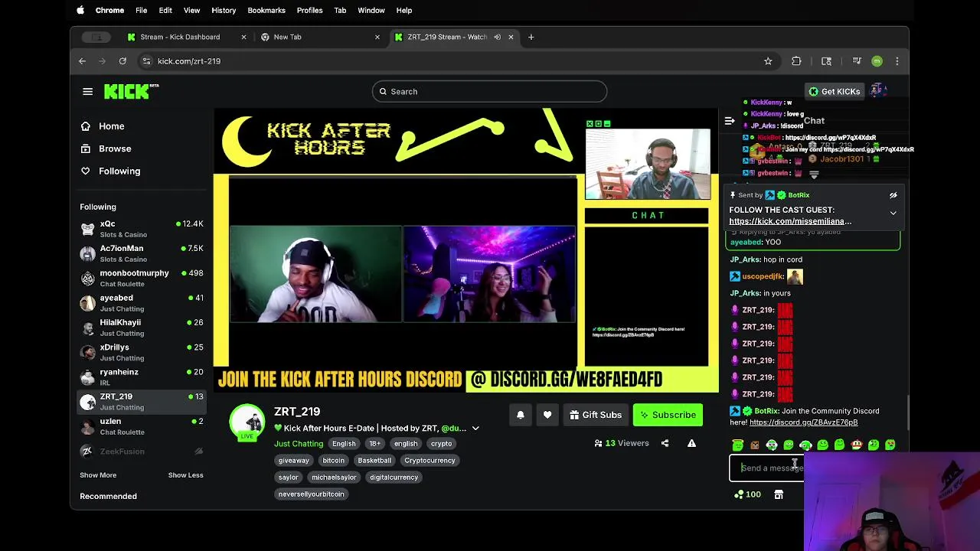Click the notification bell icon
Screen dimensions: 980x551
[521, 415]
